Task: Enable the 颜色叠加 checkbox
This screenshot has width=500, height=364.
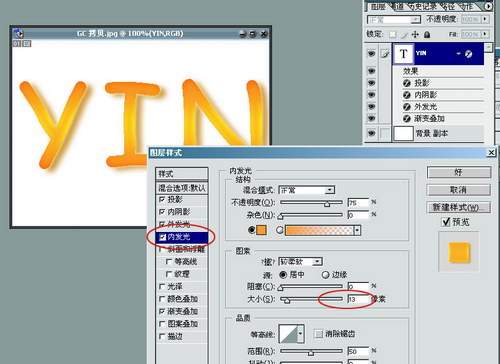Action: pos(162,299)
